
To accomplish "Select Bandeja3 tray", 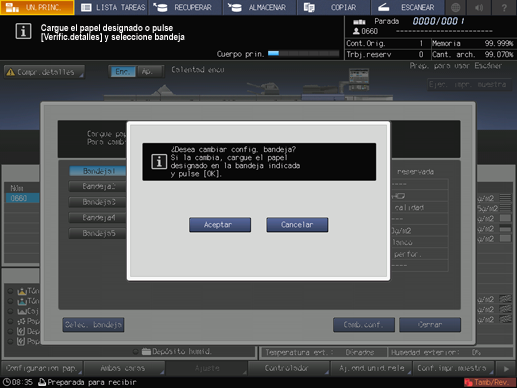I will click(98, 202).
